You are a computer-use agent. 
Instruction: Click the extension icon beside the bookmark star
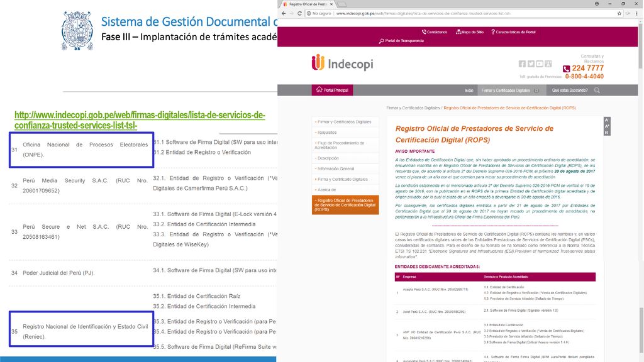pos(628,14)
